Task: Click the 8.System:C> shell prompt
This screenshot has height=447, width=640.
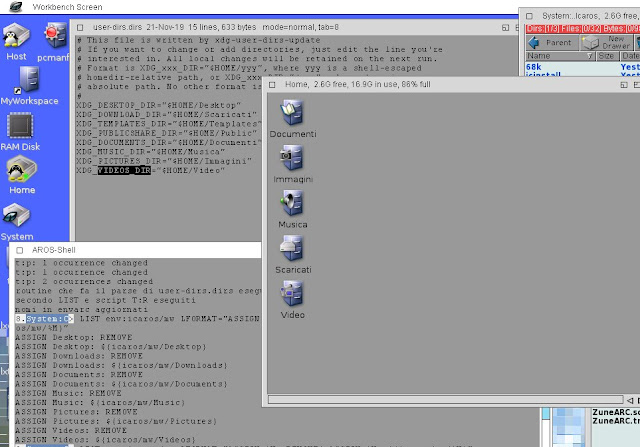Action: [44, 318]
